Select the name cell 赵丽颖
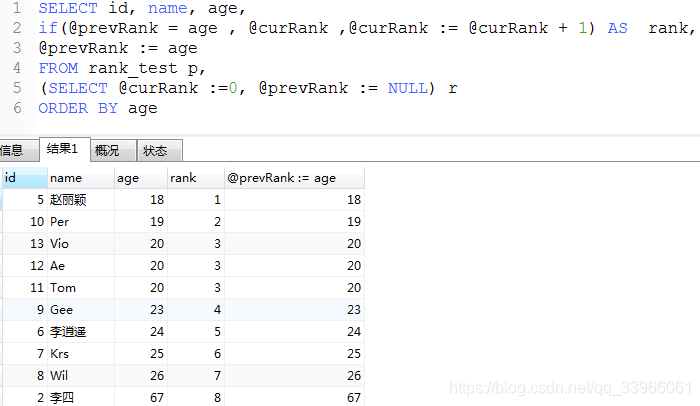The height and width of the screenshot is (406, 700). tap(81, 200)
